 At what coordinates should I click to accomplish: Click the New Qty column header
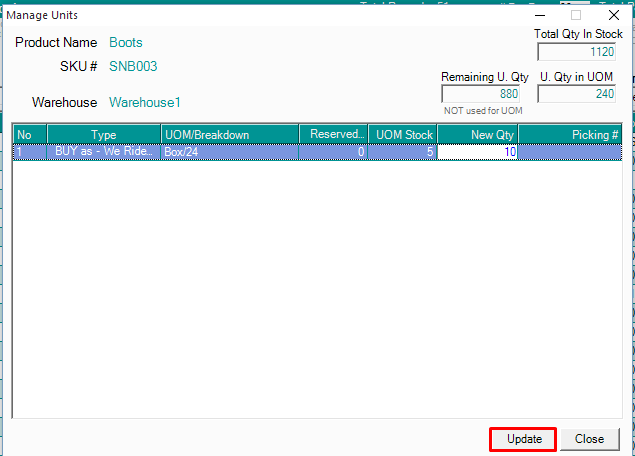click(x=478, y=135)
